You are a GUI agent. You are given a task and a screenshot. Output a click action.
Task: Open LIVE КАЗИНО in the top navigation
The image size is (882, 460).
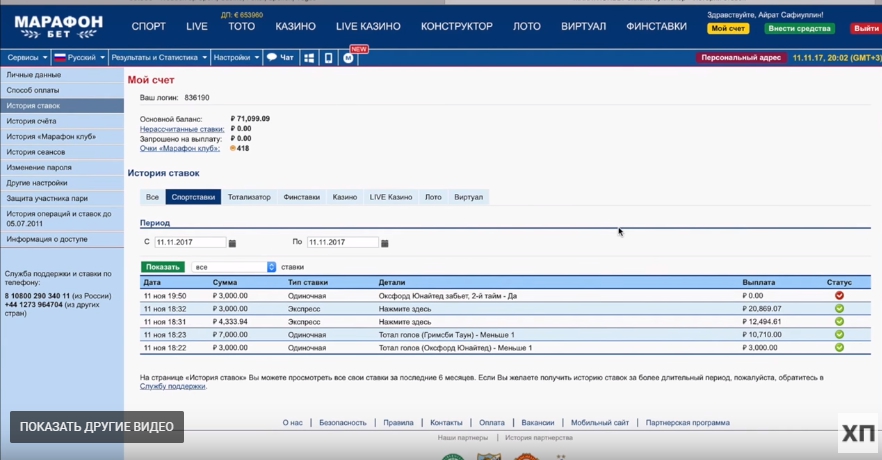(x=368, y=26)
